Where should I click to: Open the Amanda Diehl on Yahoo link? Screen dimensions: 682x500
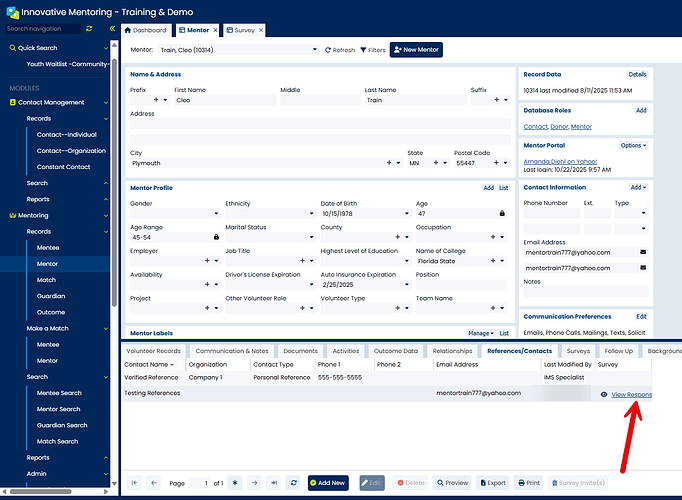click(x=559, y=161)
